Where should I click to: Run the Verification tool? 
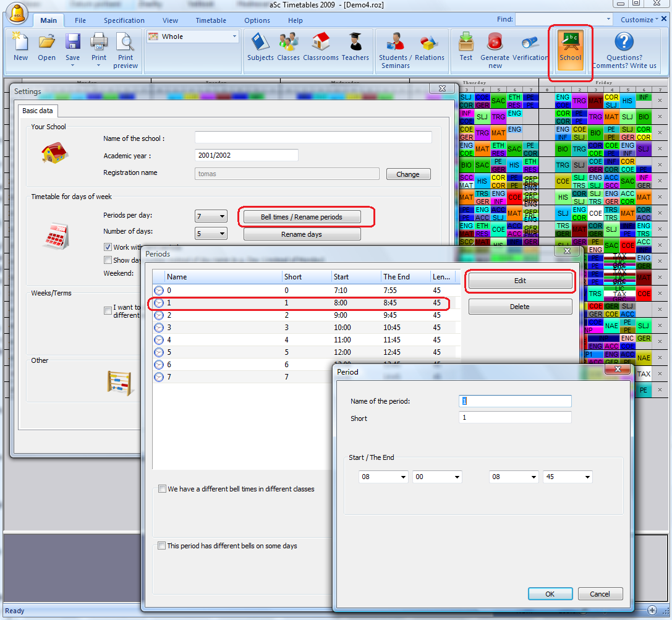click(530, 47)
